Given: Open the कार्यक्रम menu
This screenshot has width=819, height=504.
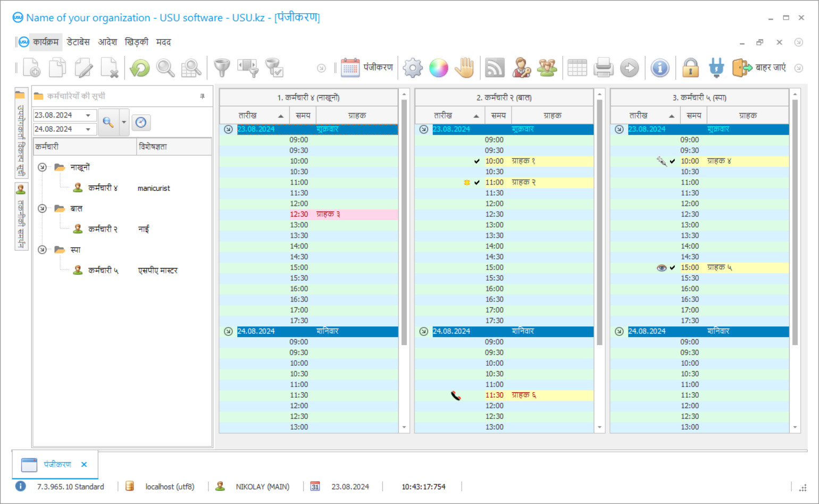Looking at the screenshot, I should pyautogui.click(x=45, y=42).
